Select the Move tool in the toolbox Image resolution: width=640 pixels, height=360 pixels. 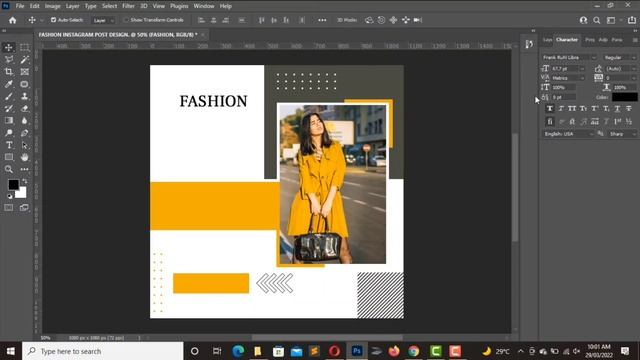pyautogui.click(x=9, y=47)
